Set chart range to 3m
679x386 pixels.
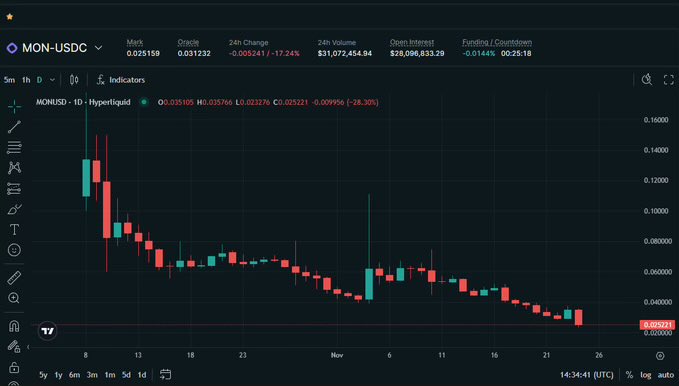(x=92, y=375)
